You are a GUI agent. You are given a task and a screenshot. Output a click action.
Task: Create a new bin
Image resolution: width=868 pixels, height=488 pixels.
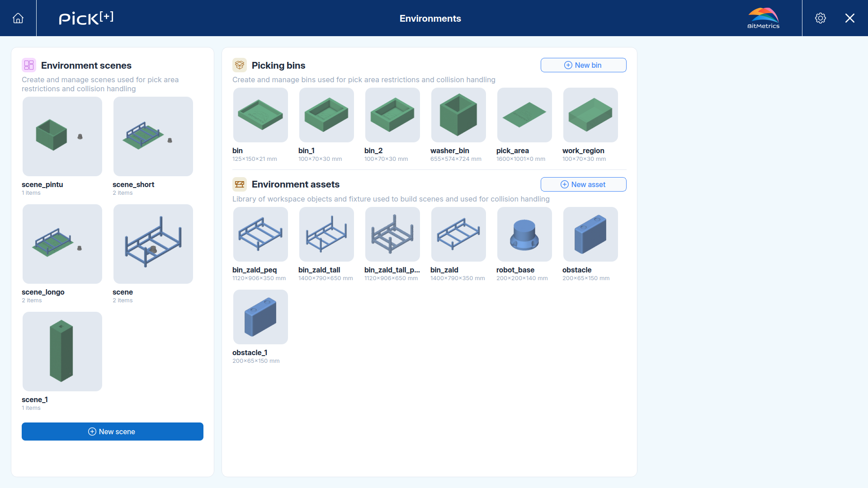[584, 65]
